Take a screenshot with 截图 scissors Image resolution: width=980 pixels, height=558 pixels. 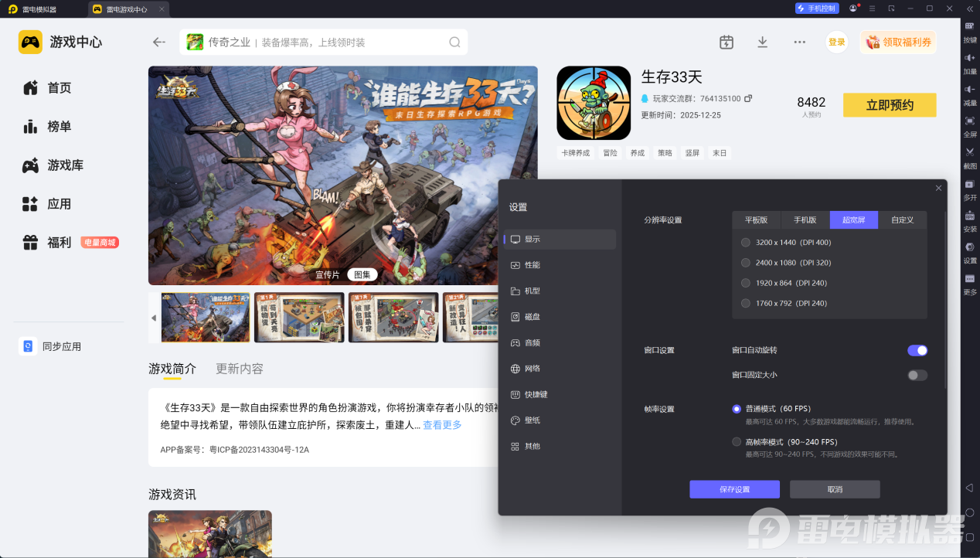tap(970, 158)
